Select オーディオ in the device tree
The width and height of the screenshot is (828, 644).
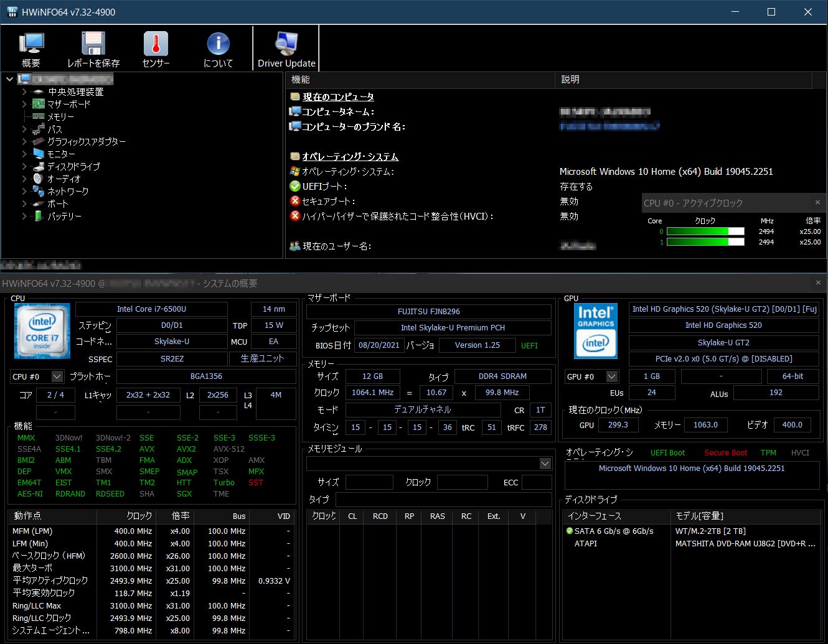tap(64, 179)
